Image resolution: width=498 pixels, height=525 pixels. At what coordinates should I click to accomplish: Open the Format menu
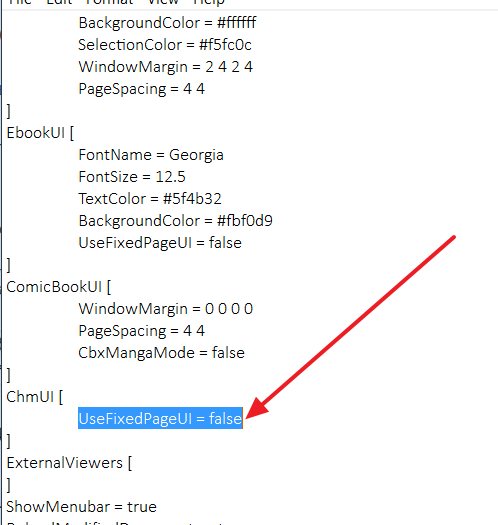[x=110, y=2]
